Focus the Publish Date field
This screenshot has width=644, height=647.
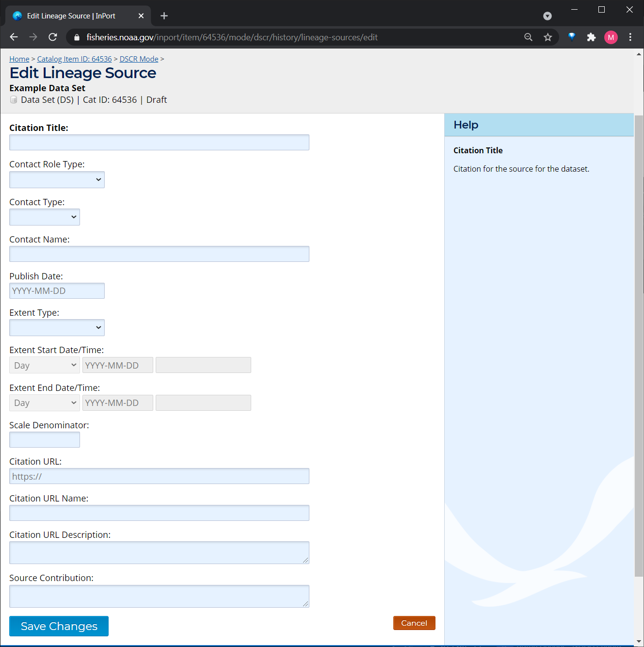[x=57, y=291]
